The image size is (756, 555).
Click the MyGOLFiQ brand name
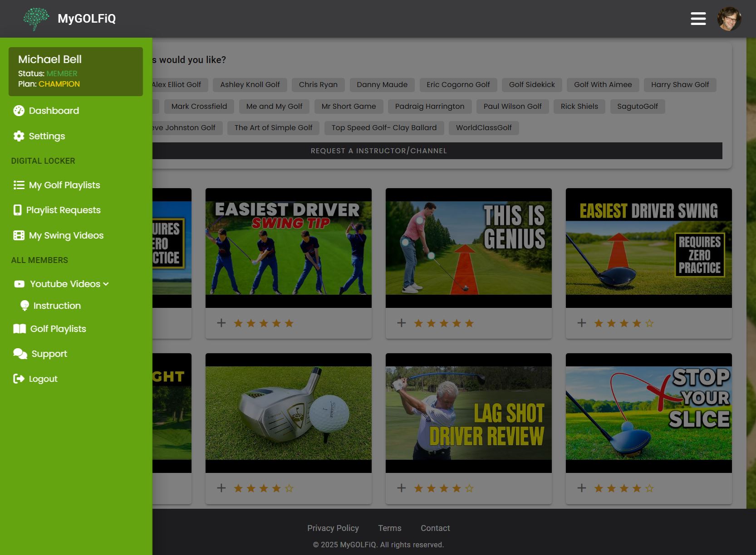coord(87,19)
